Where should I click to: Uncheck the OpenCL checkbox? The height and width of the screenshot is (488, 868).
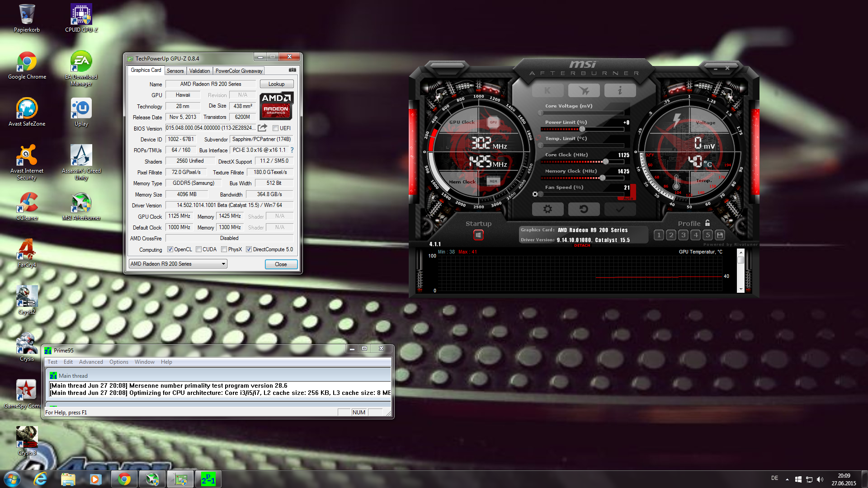pos(170,249)
